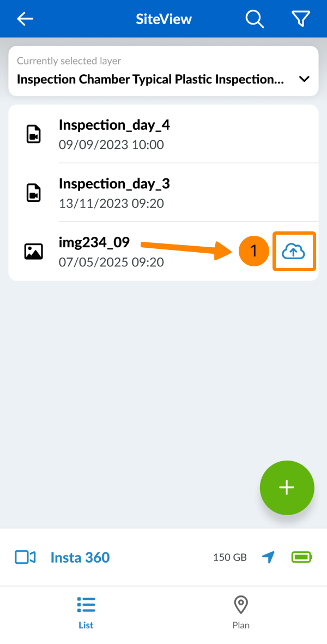This screenshot has height=644, width=327.
Task: Upload img234_09 via cloud icon
Action: click(x=294, y=251)
